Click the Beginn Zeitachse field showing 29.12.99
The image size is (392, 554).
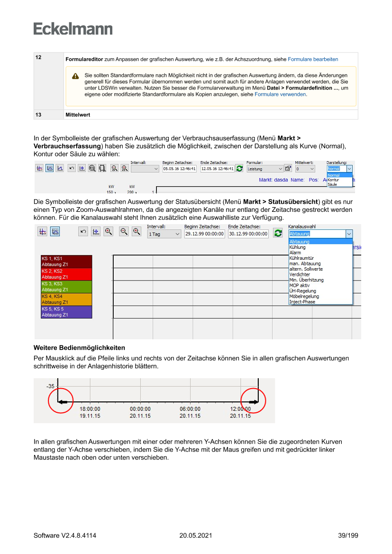[x=204, y=234]
